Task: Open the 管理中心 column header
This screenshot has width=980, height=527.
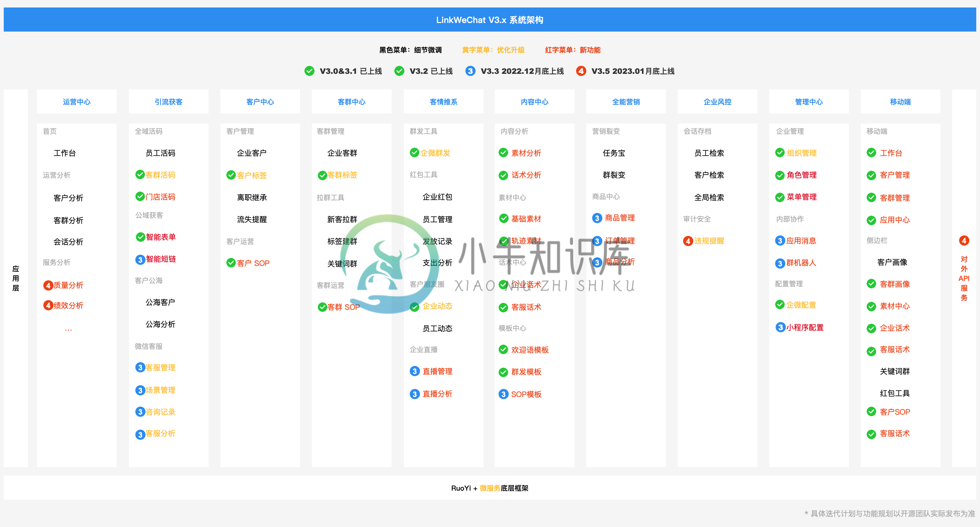Action: coord(809,102)
